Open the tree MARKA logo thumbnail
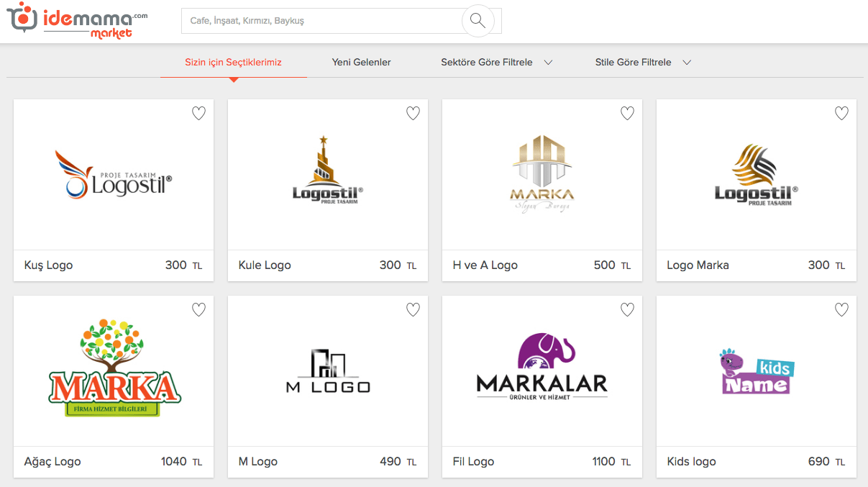Screen dimensions: 868x487 click(114, 369)
